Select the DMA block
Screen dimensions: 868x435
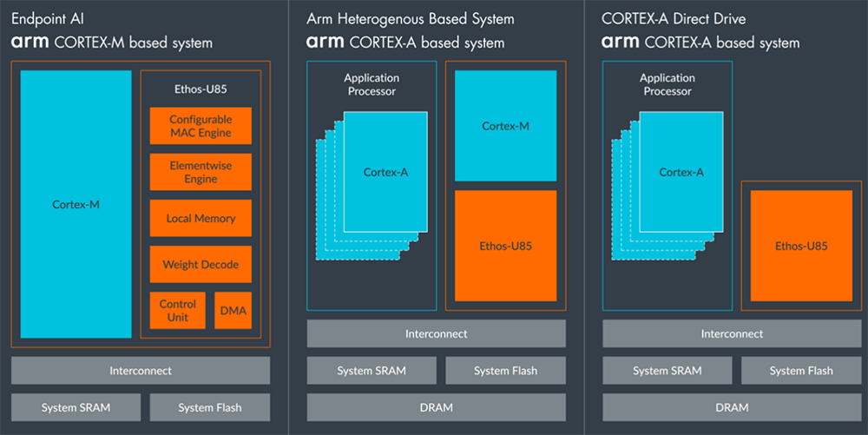point(233,311)
